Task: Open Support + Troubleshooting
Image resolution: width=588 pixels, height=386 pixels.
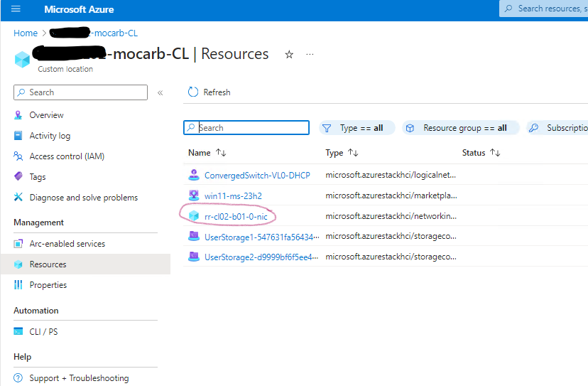Action: tap(79, 378)
